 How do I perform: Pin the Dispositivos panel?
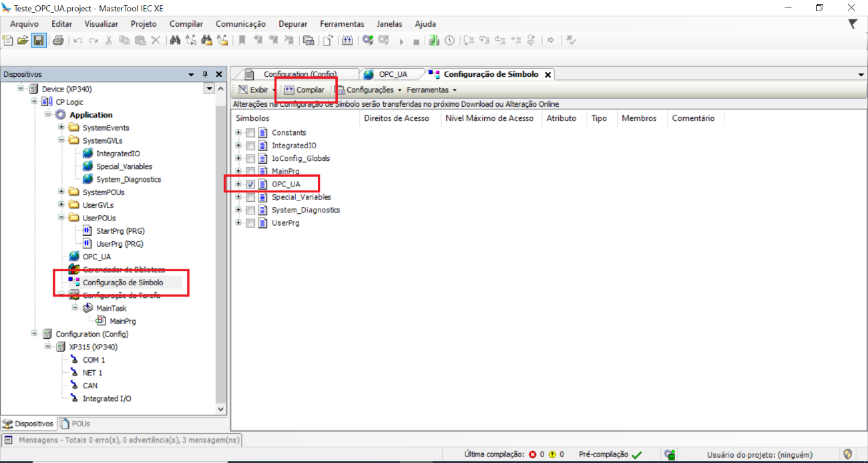pyautogui.click(x=205, y=74)
